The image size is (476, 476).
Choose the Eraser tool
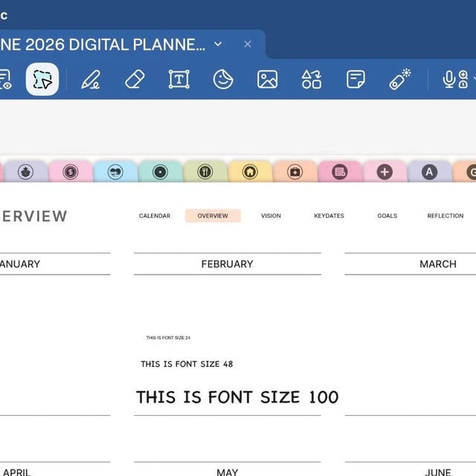click(x=135, y=80)
